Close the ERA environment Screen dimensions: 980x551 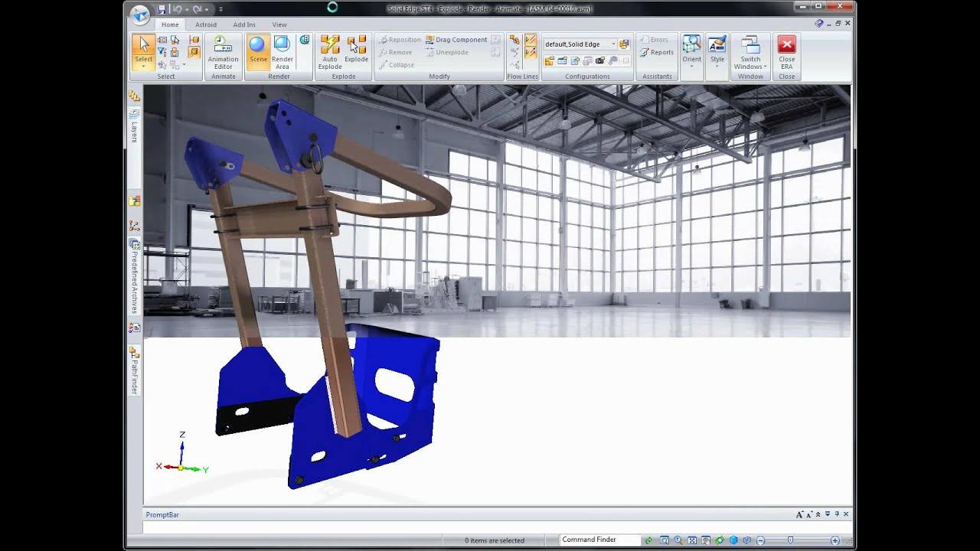[x=786, y=52]
